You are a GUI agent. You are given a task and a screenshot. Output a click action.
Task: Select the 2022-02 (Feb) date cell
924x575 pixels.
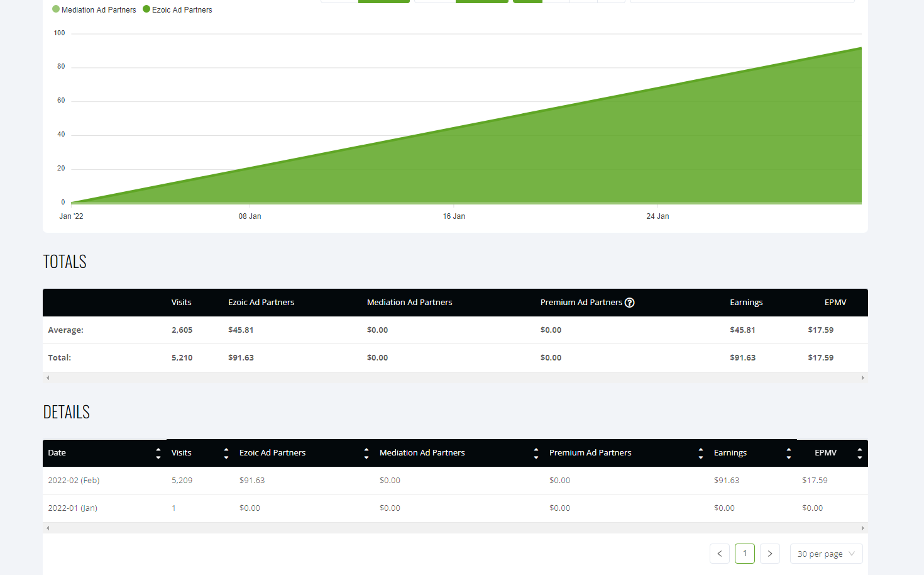(74, 481)
